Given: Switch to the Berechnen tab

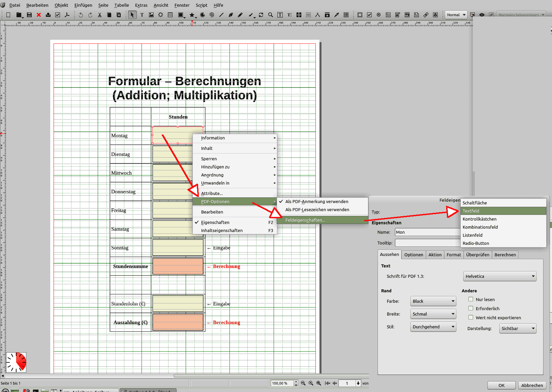Looking at the screenshot, I should tap(505, 255).
